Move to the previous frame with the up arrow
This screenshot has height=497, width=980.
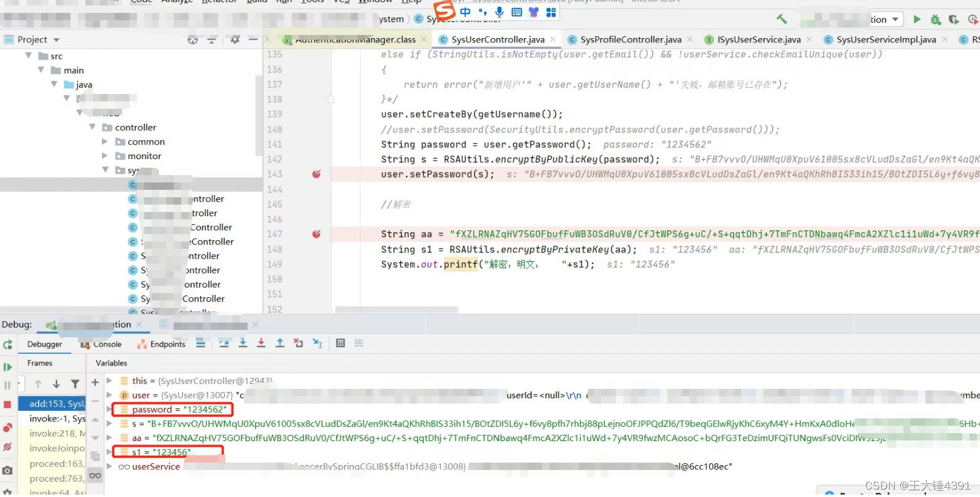tap(38, 384)
